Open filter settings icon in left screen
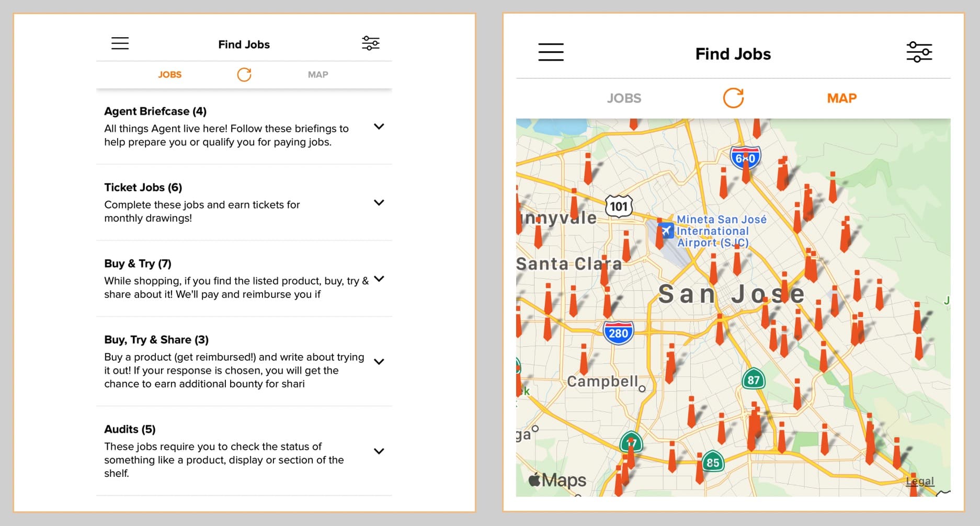 coord(370,43)
